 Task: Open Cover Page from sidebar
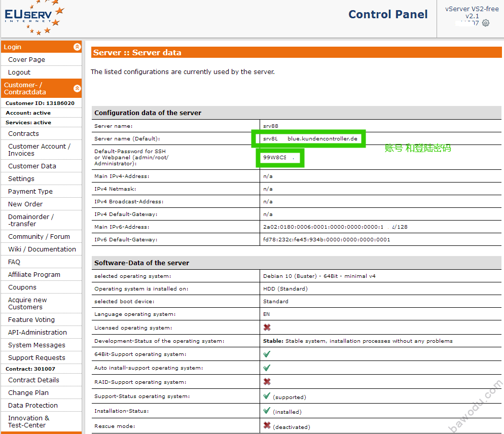point(26,59)
